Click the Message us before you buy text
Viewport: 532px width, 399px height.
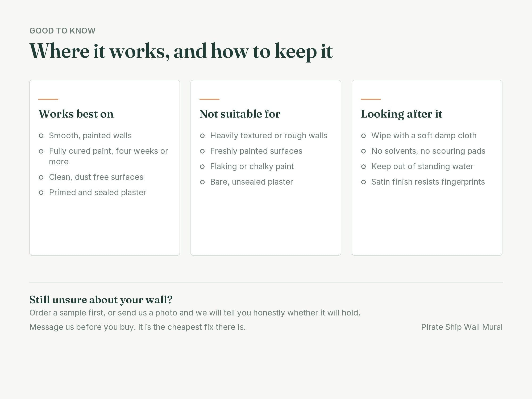(x=138, y=327)
